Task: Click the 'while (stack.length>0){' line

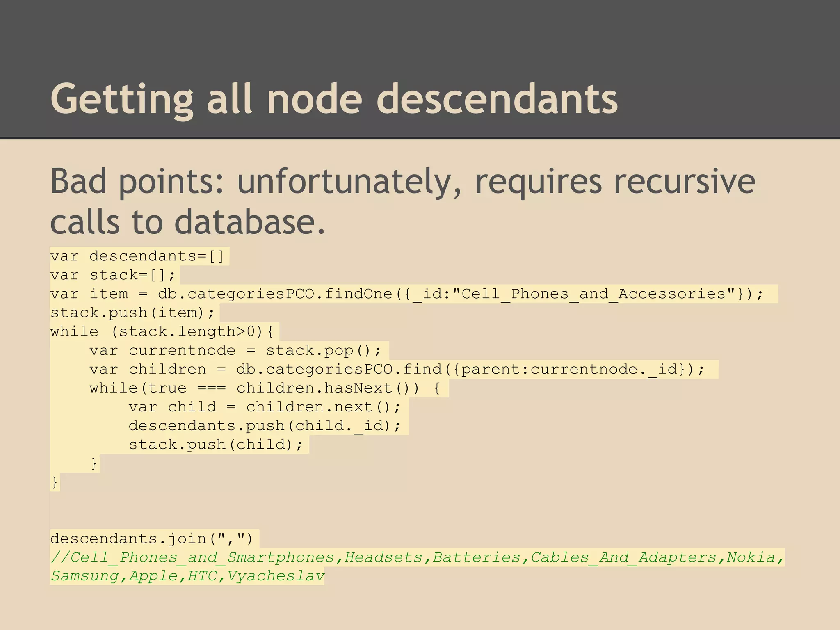Action: tap(162, 332)
